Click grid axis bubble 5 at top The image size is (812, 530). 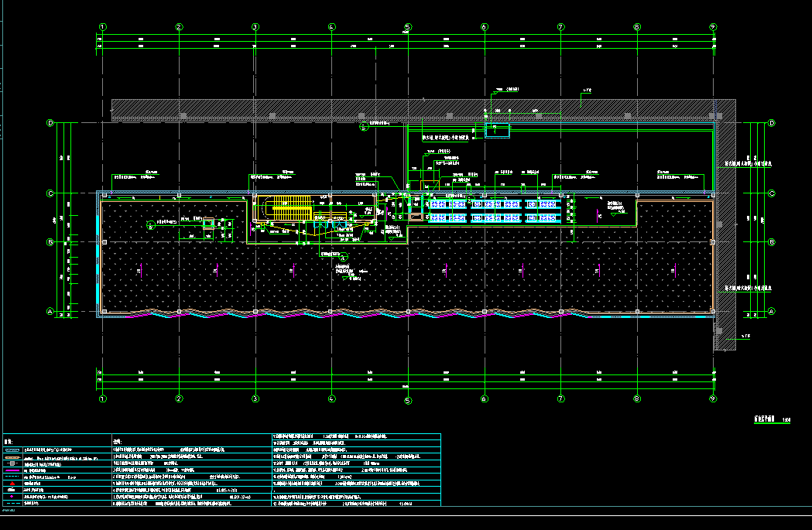click(x=408, y=27)
